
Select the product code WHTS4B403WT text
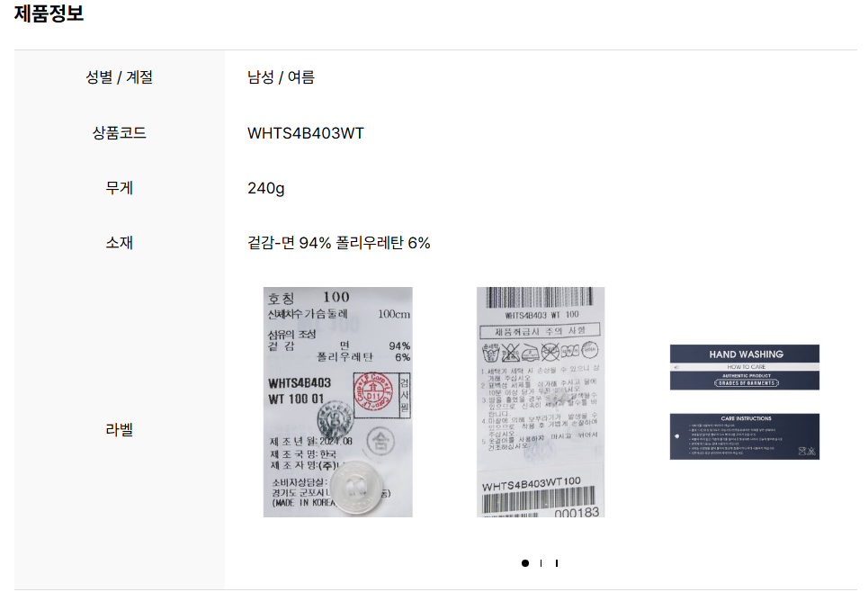[306, 133]
